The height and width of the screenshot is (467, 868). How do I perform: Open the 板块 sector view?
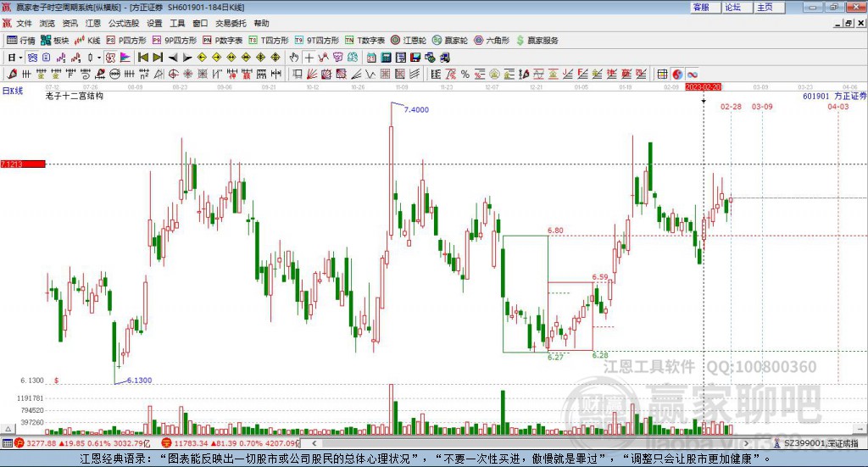click(x=54, y=41)
